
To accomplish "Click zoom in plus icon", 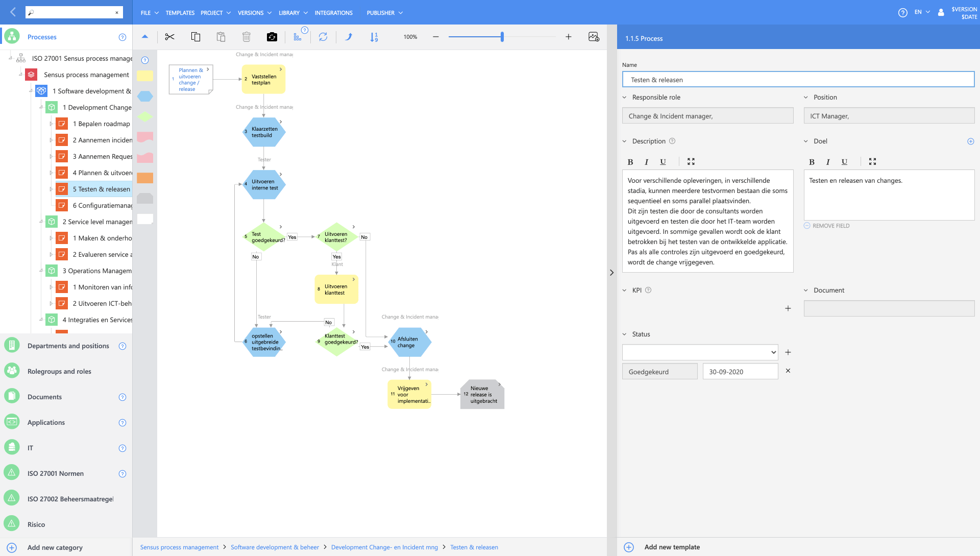I will coord(568,37).
